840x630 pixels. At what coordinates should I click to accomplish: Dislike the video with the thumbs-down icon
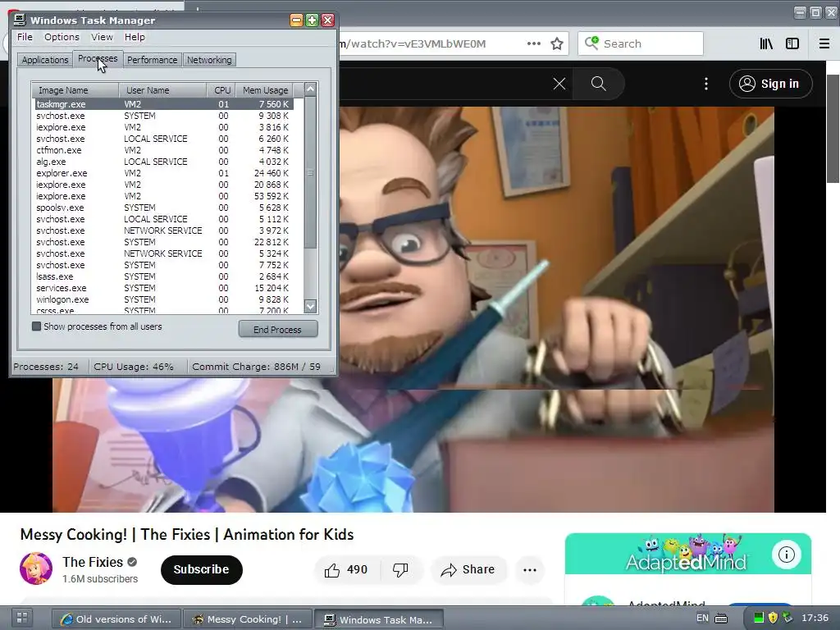click(400, 569)
